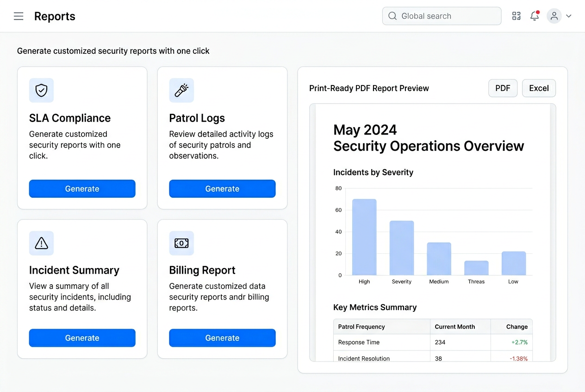Select the Patrol Logs card title
Image resolution: width=585 pixels, height=392 pixels.
point(197,118)
